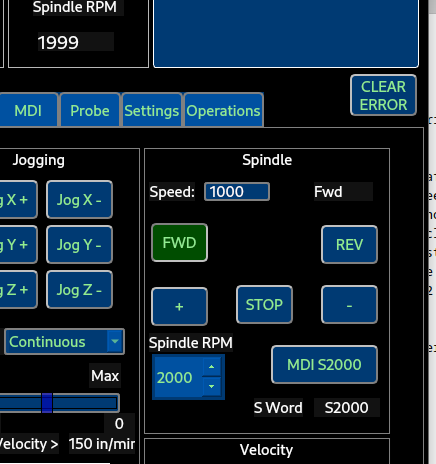The image size is (436, 464).
Task: Start spindle forward with FWD button
Action: tap(179, 243)
